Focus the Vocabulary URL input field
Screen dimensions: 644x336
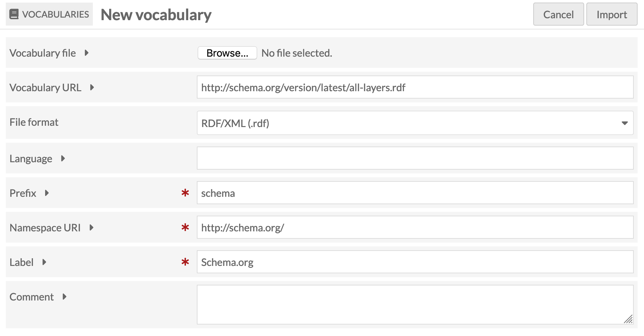[415, 87]
